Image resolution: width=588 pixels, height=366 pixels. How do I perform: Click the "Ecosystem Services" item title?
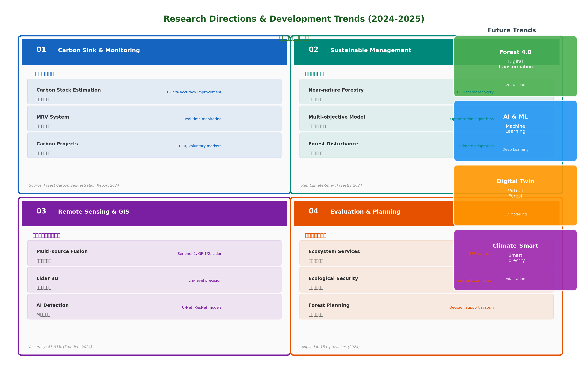coord(334,252)
